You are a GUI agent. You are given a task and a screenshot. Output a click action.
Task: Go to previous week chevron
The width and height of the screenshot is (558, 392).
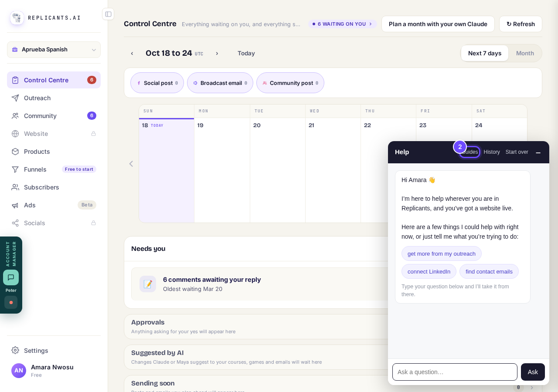[132, 53]
